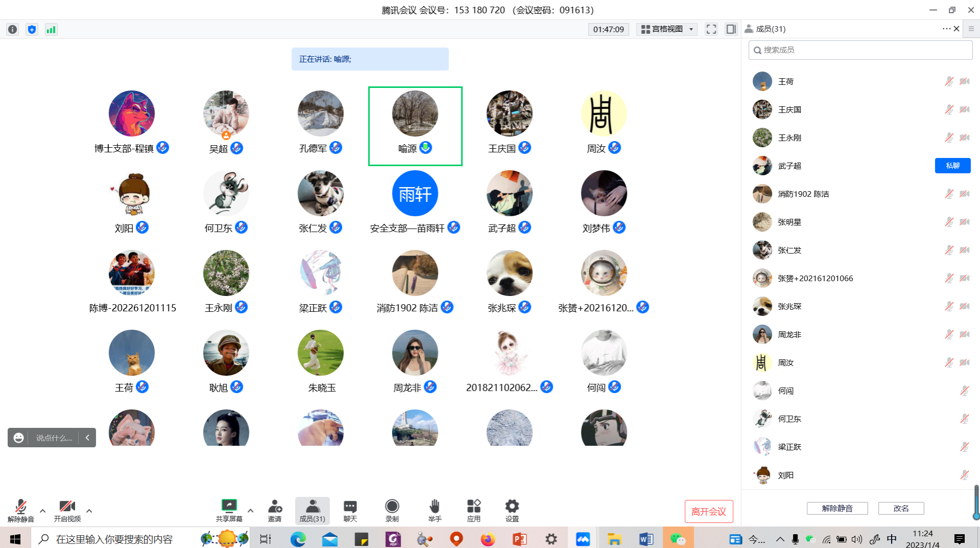
Task: Expand the audio options arrow beside 解除静音
Action: 43,510
